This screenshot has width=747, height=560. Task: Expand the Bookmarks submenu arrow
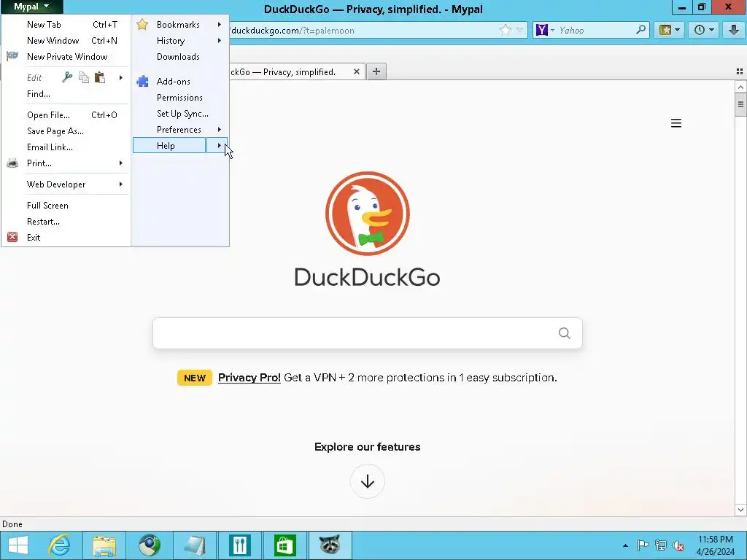pos(219,24)
